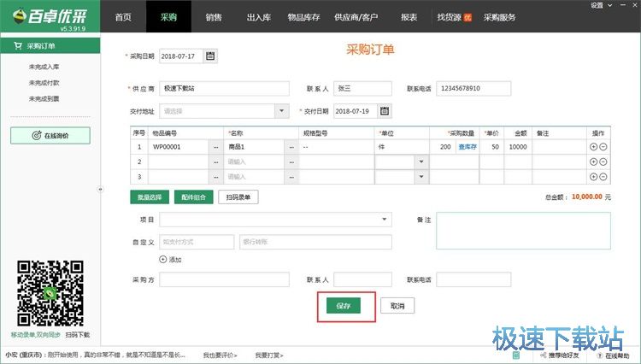The height and width of the screenshot is (364, 641).
Task: Open the 设置 menu dropdown
Action: point(601,5)
